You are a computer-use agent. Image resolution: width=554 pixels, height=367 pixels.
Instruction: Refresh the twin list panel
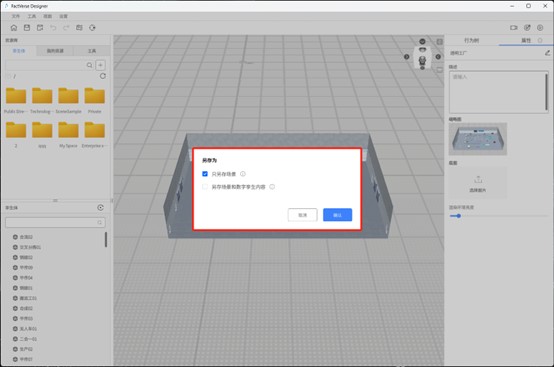100,208
